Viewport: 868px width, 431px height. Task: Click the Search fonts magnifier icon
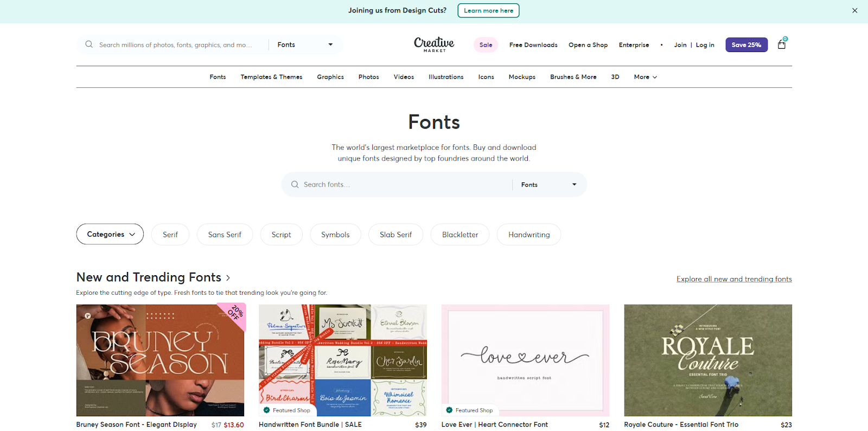tap(295, 185)
